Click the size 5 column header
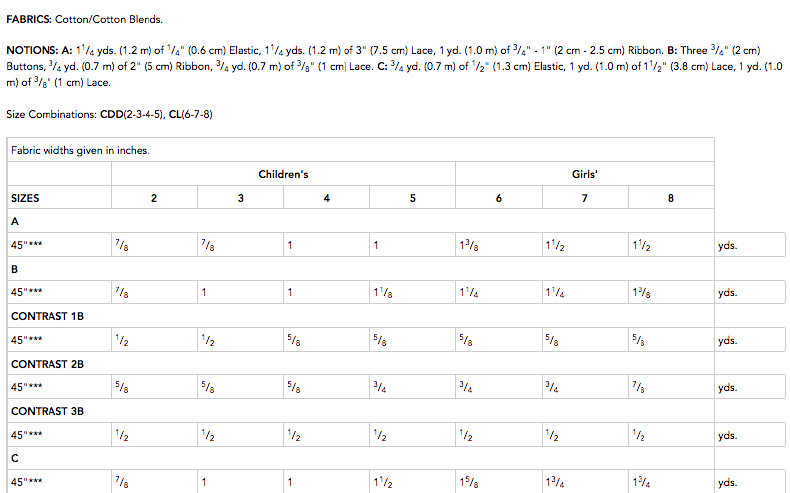The width and height of the screenshot is (790, 493). [413, 198]
